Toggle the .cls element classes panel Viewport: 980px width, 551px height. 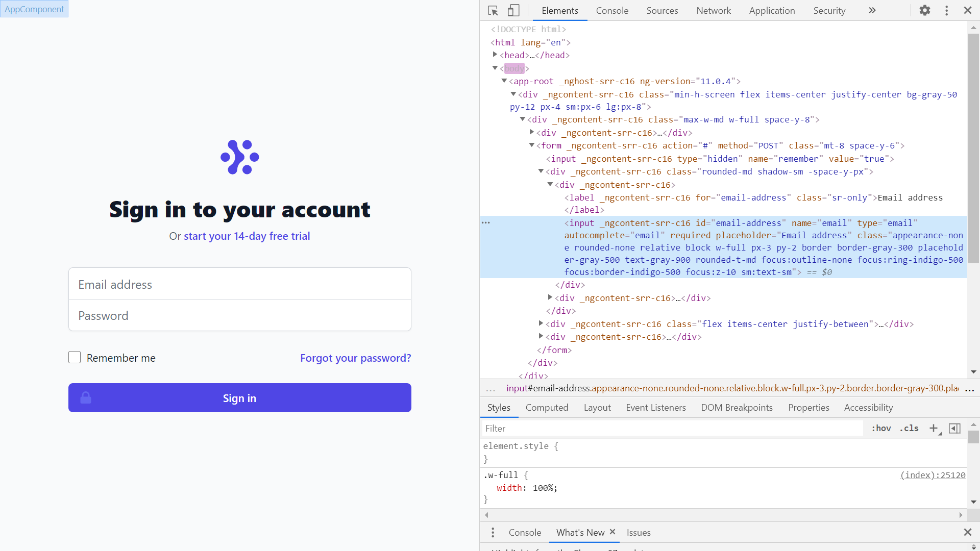point(909,428)
